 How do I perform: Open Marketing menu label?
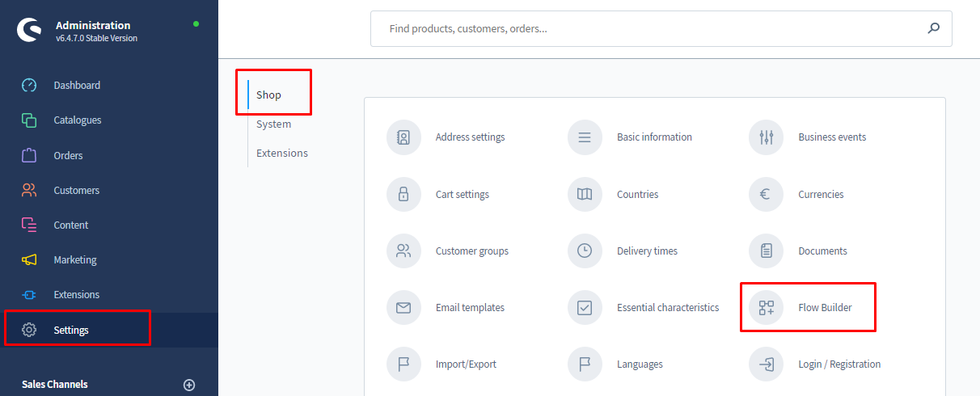click(75, 259)
